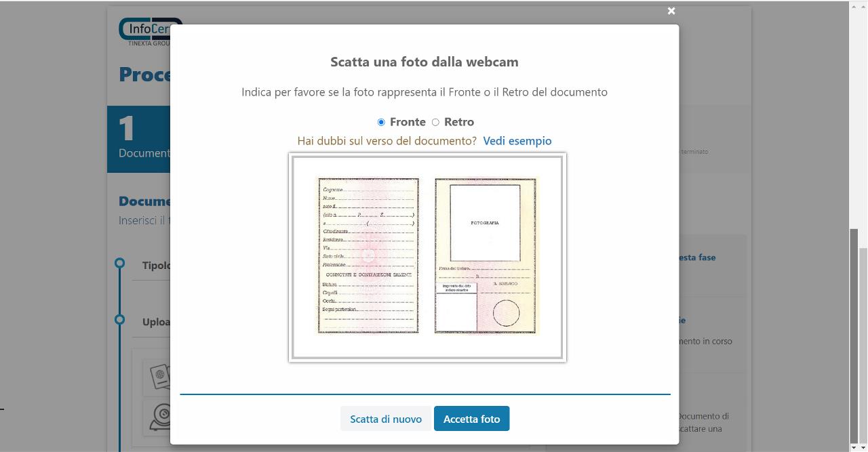This screenshot has height=452, width=868.
Task: Click the scrollbar down arrow
Action: pyautogui.click(x=854, y=446)
